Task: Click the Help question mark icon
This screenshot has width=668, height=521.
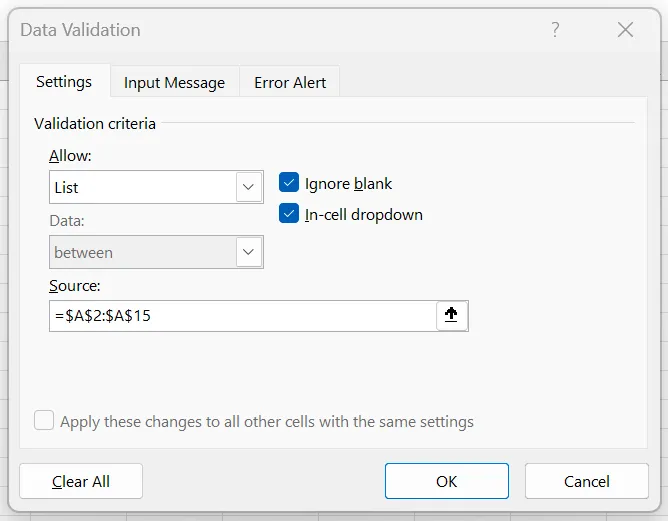Action: [x=555, y=30]
